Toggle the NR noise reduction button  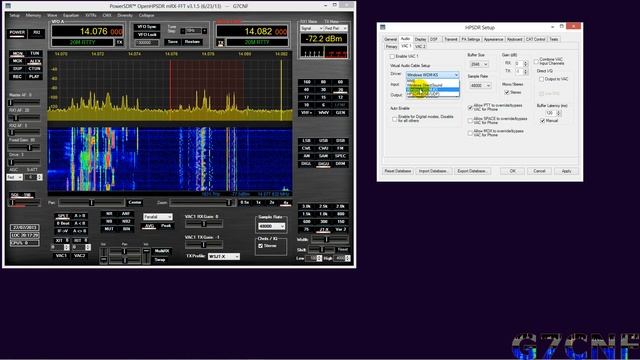click(109, 214)
